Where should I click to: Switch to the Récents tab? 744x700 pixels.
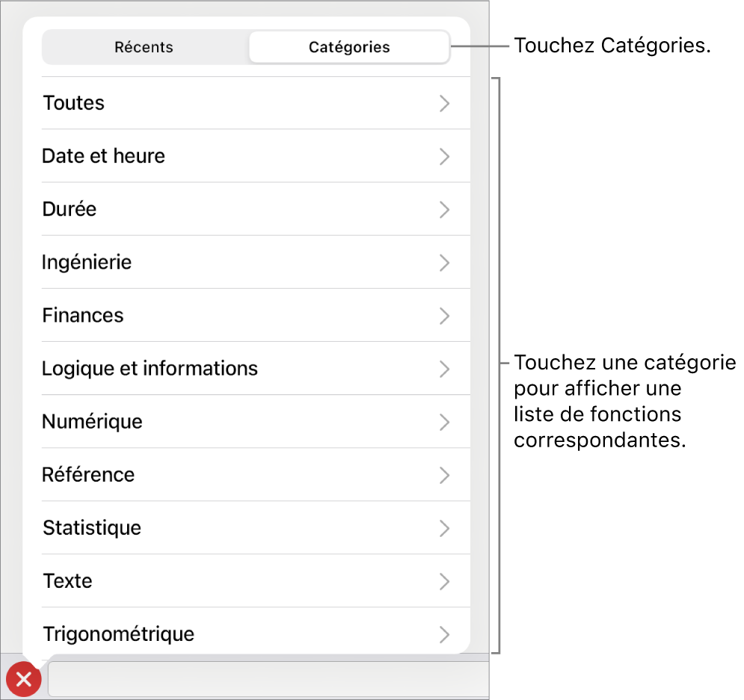click(x=144, y=47)
